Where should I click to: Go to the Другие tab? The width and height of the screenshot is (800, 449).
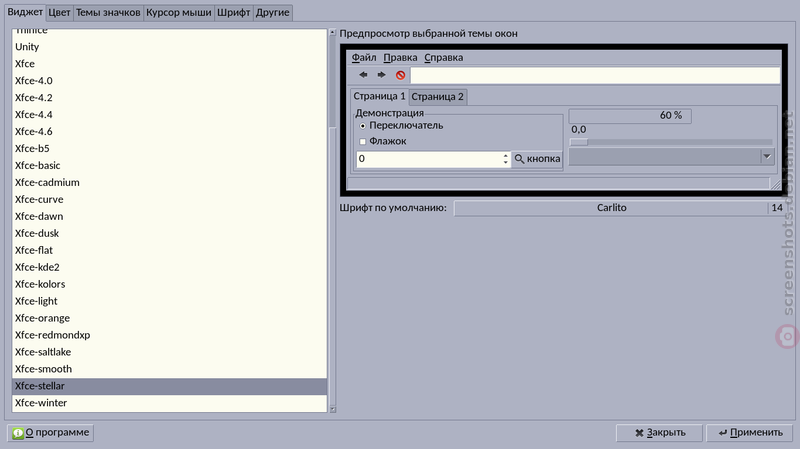click(272, 12)
